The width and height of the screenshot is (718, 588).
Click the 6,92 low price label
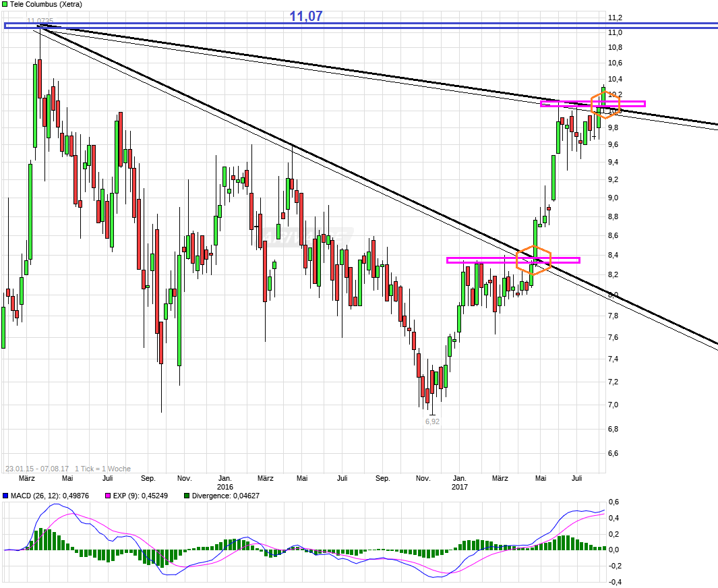[432, 421]
